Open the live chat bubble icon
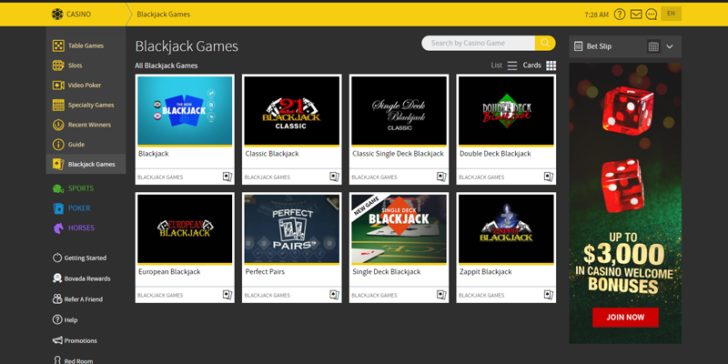 coord(651,14)
